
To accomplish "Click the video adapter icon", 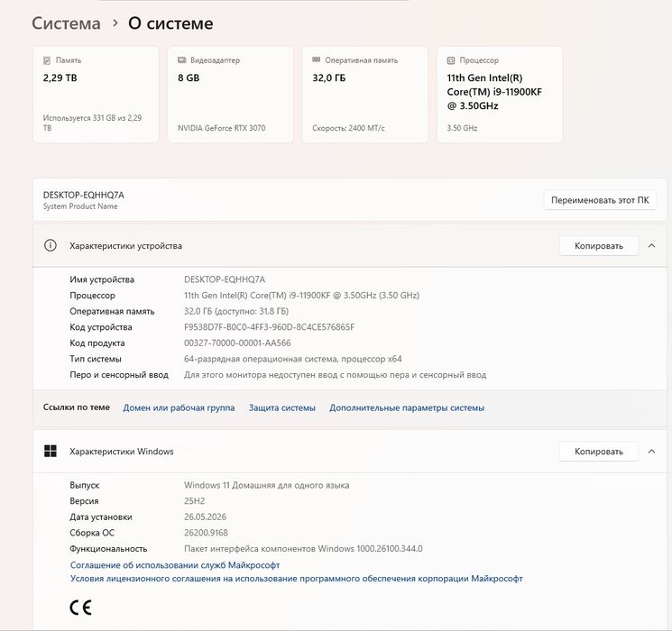I will tap(181, 60).
